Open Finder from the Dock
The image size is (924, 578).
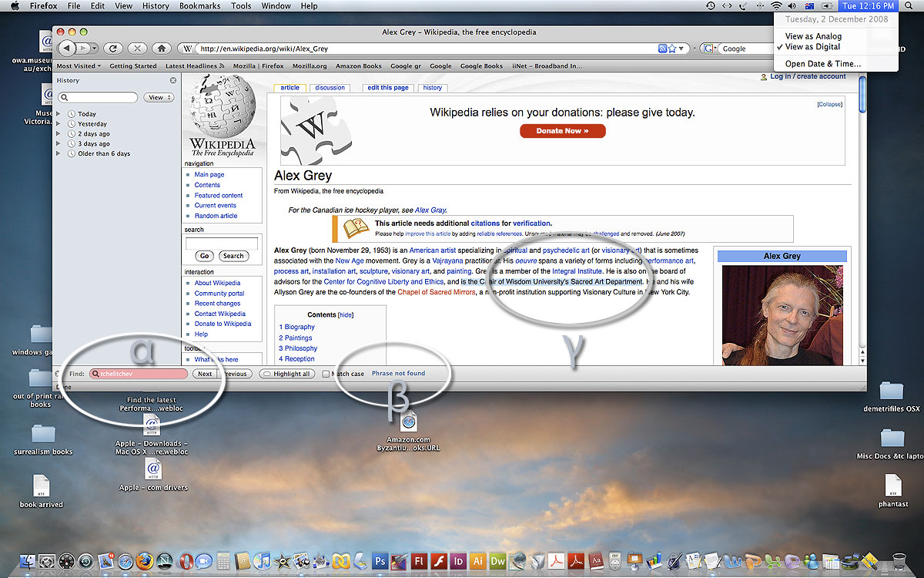27,560
